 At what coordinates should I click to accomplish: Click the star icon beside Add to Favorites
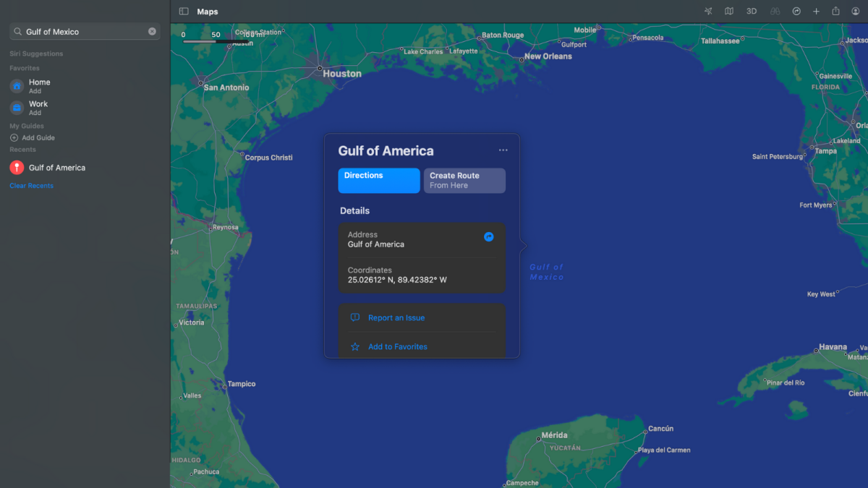pos(355,347)
